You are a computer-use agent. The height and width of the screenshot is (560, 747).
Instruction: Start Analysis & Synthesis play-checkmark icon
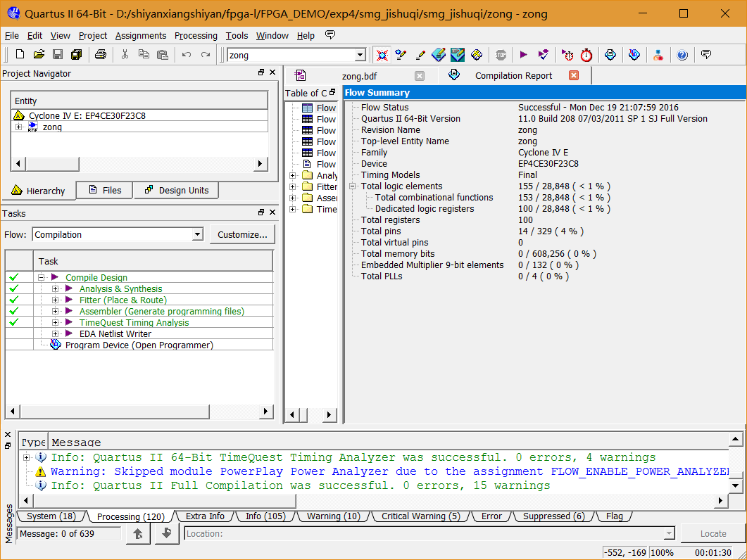[x=543, y=55]
